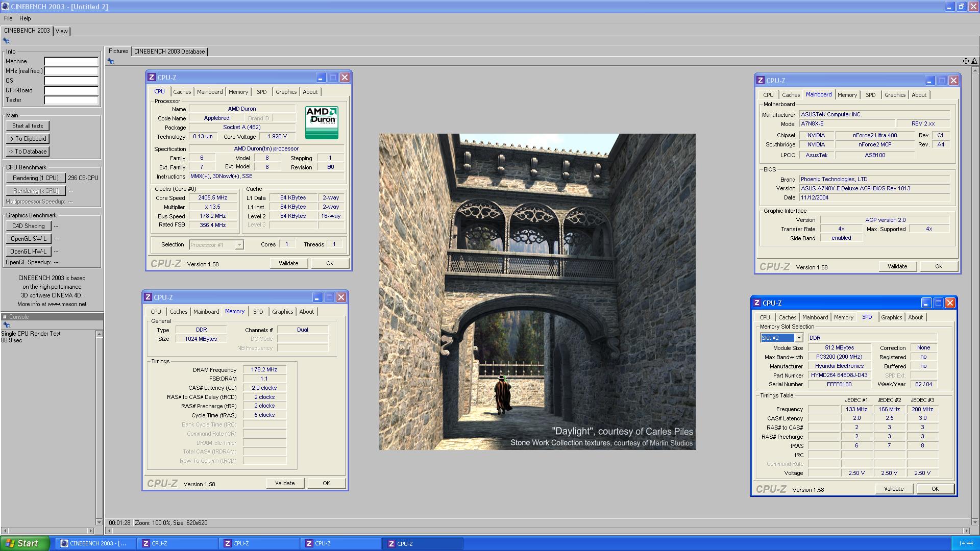Click the Machine input field
Viewport: 980px width, 551px height.
[x=71, y=61]
